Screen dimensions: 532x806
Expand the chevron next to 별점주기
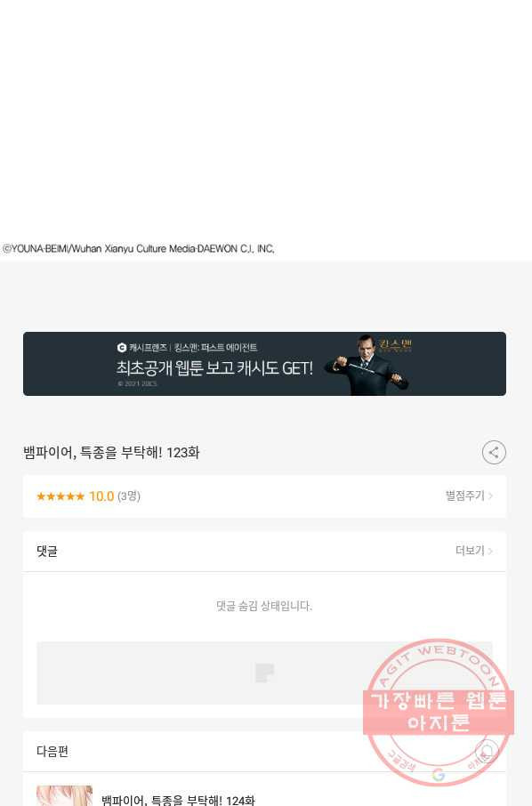(x=491, y=496)
